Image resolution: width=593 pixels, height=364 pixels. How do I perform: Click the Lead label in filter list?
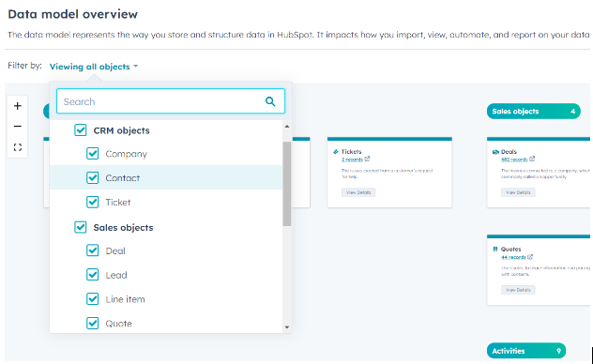coord(116,275)
